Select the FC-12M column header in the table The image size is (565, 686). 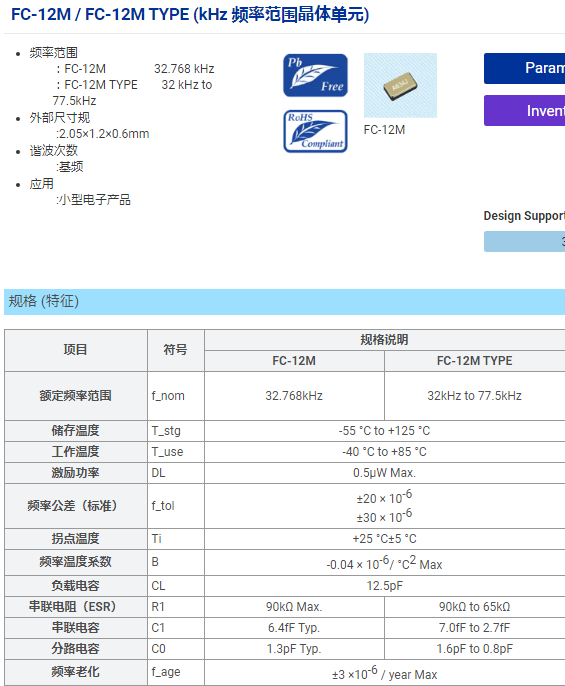(294, 361)
